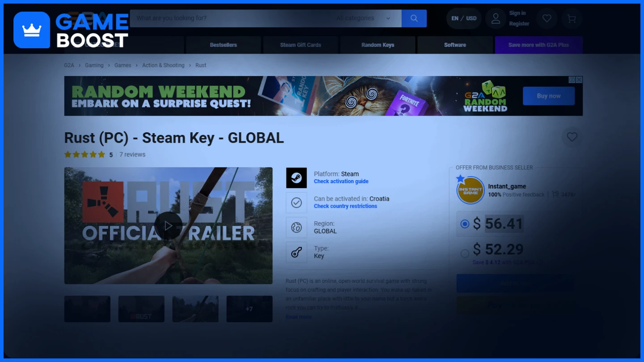Click the GameBoost crown logo
This screenshot has height=362, width=644.
point(32,30)
